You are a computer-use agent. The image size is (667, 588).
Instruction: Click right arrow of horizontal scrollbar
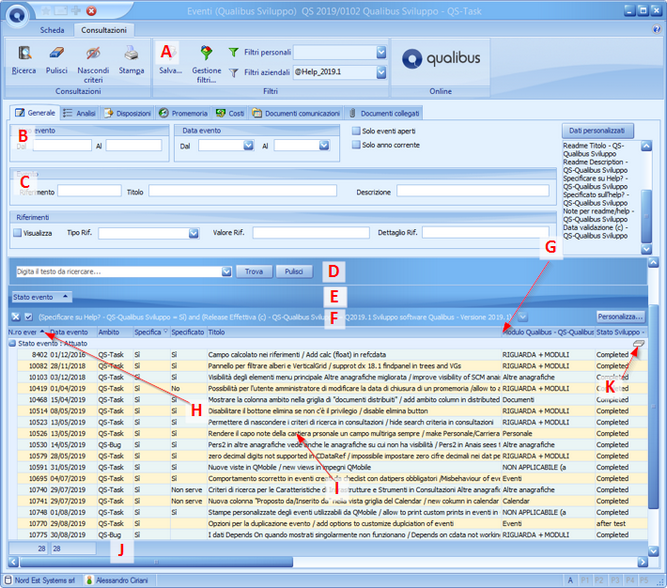point(642,562)
